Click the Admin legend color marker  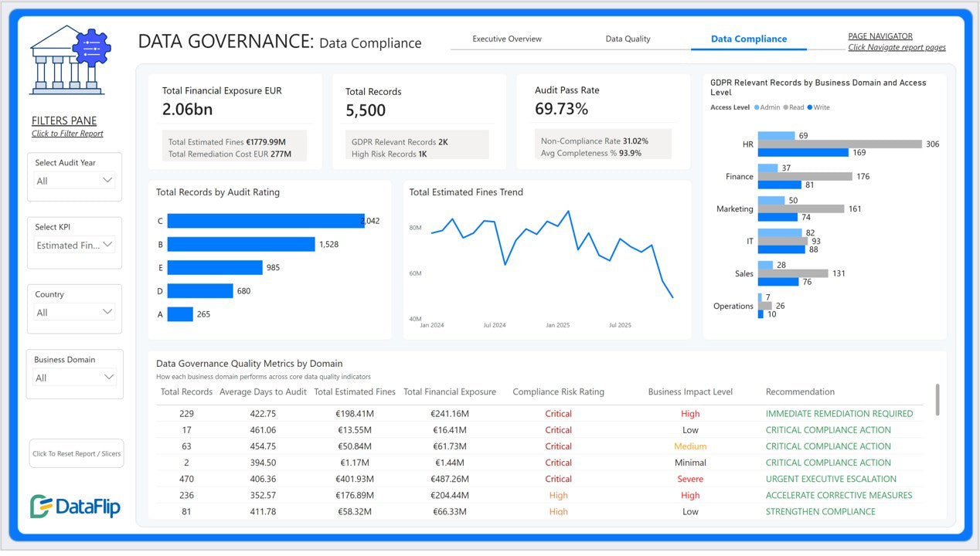757,107
